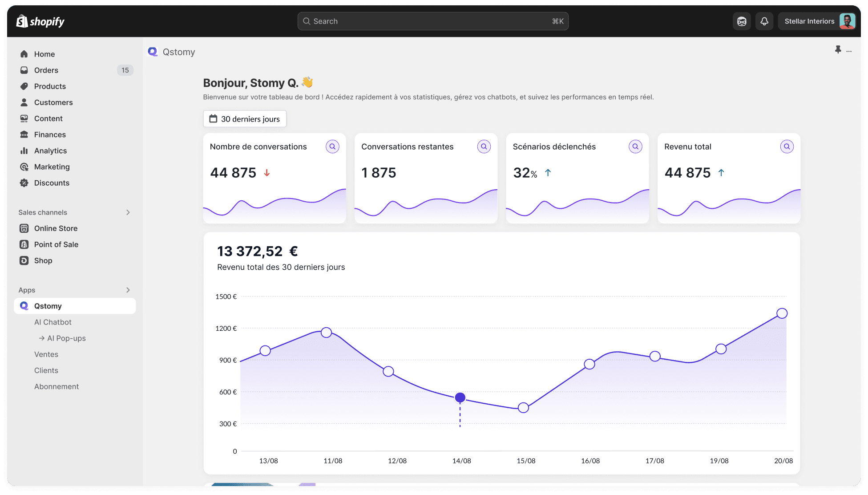Expand the Apps section chevron
868x495 pixels.
pyautogui.click(x=128, y=290)
